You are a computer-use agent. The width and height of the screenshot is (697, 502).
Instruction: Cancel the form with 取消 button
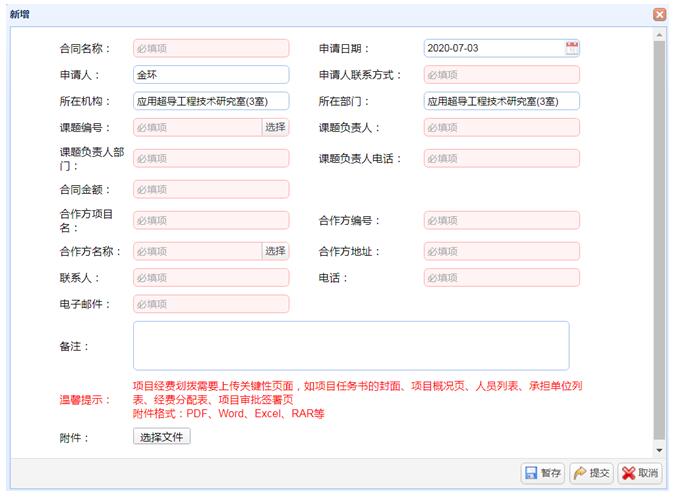tap(640, 473)
